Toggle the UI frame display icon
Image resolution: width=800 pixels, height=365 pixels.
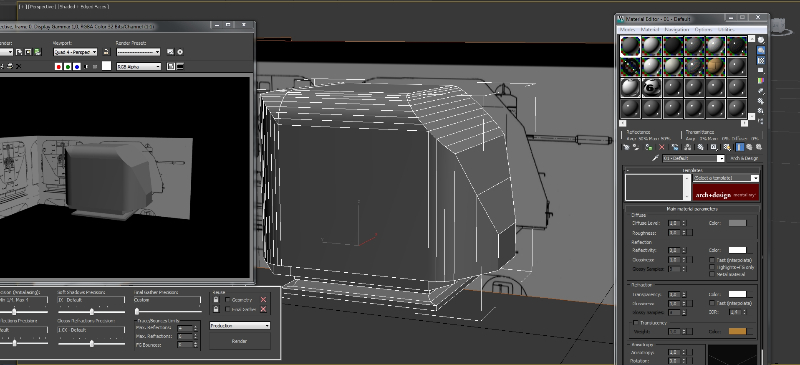click(x=180, y=66)
